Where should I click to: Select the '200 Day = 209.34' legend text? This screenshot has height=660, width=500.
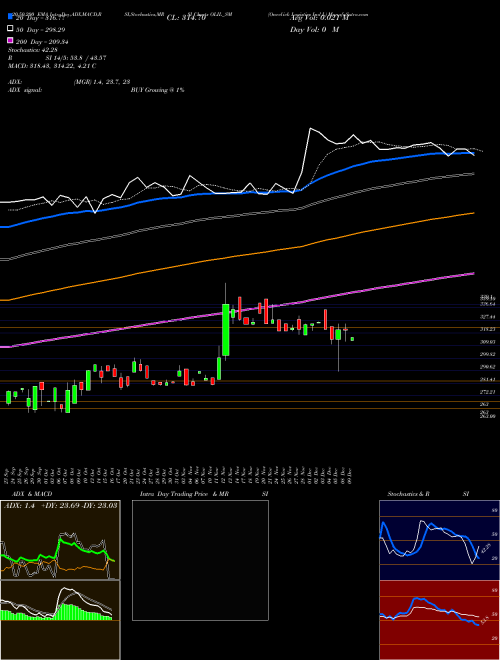42,42
